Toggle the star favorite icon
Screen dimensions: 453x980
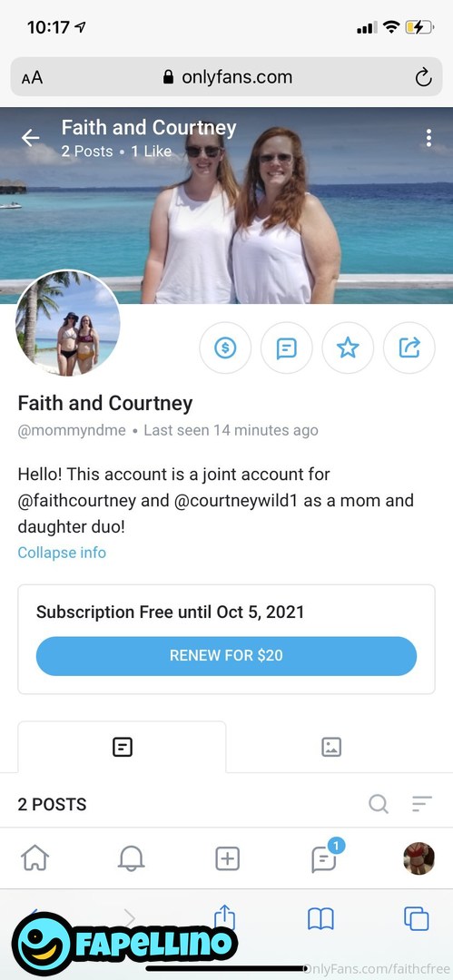pos(348,348)
